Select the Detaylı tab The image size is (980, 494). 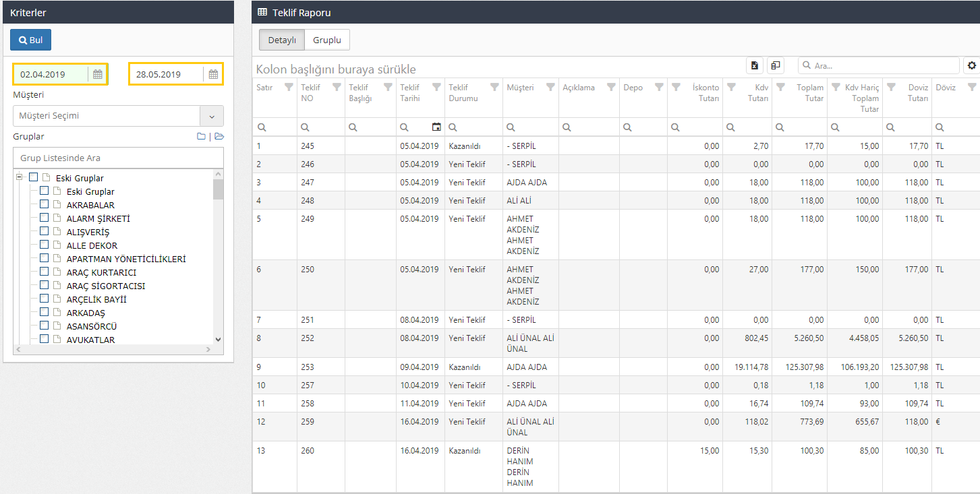(282, 40)
